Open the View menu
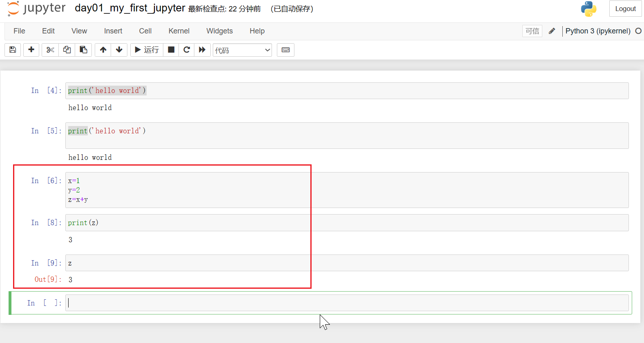This screenshot has height=343, width=644. pos(79,31)
